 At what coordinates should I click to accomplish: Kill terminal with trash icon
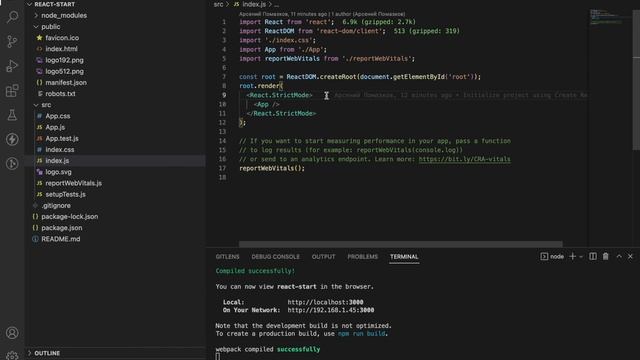pyautogui.click(x=606, y=256)
